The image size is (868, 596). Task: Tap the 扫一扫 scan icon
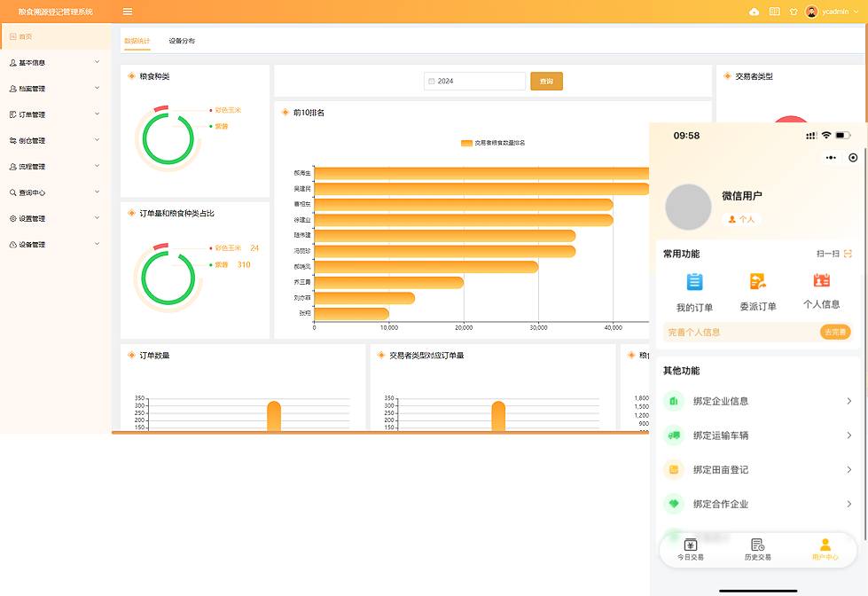point(847,254)
